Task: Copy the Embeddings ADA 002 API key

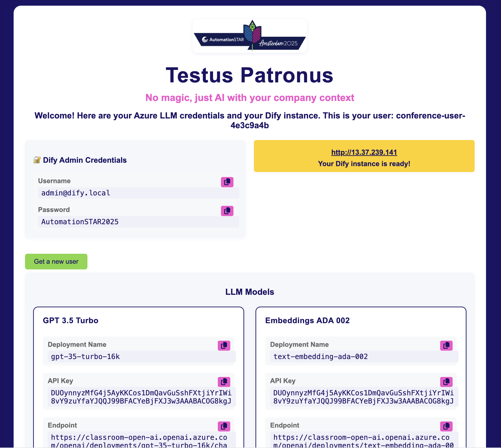Action: (446, 382)
